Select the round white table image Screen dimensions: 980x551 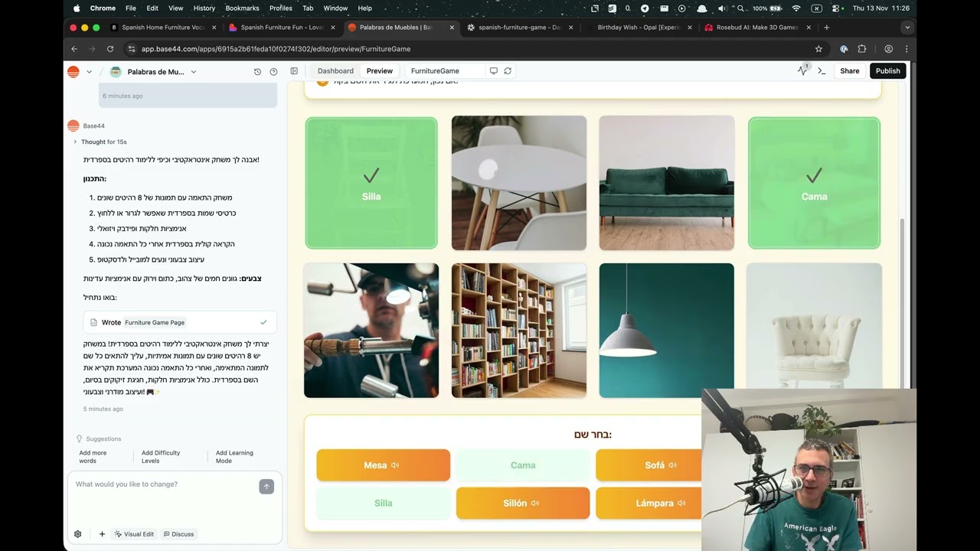[x=519, y=183]
